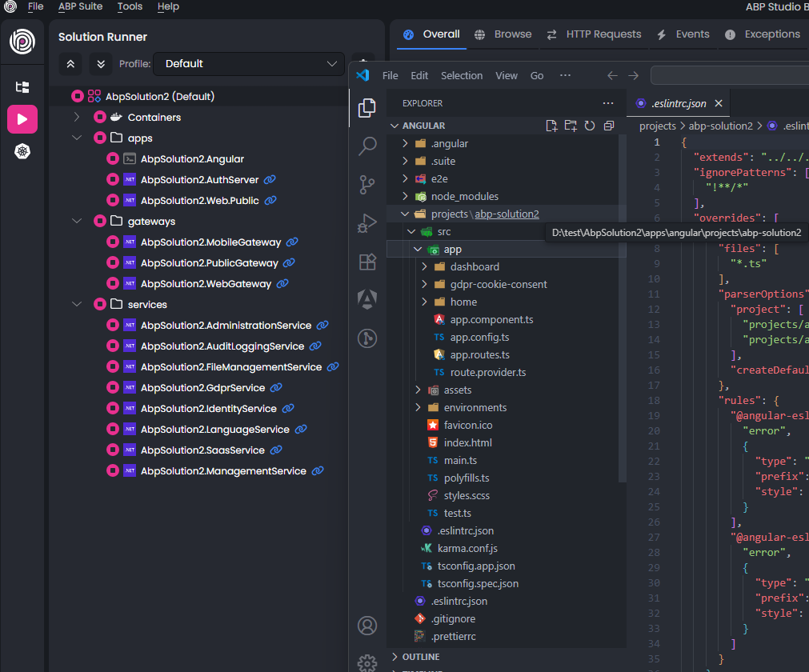Image resolution: width=809 pixels, height=672 pixels.
Task: Toggle start/stop for the gateways folder
Action: [x=100, y=222]
